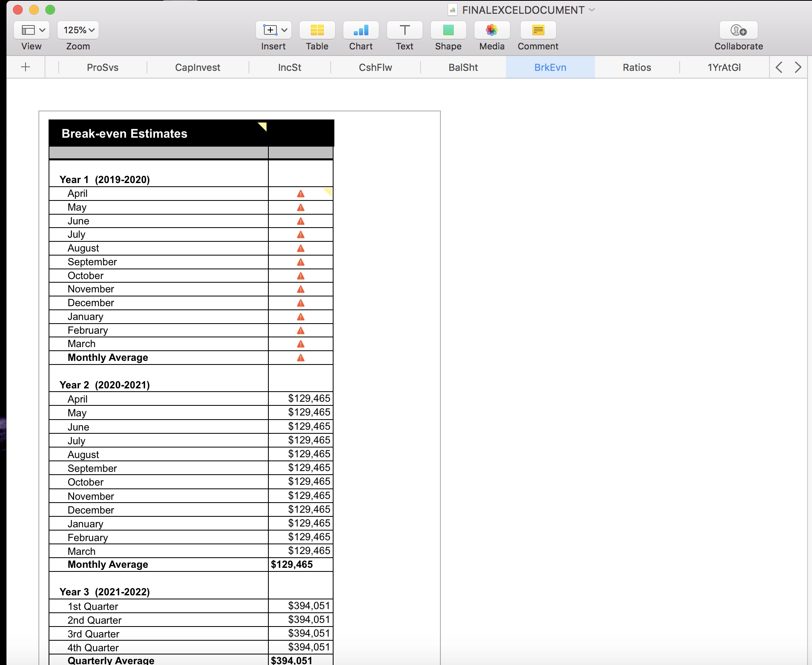Click the error warning for Year 1 July
Screen dimensions: 812x665
tap(301, 234)
